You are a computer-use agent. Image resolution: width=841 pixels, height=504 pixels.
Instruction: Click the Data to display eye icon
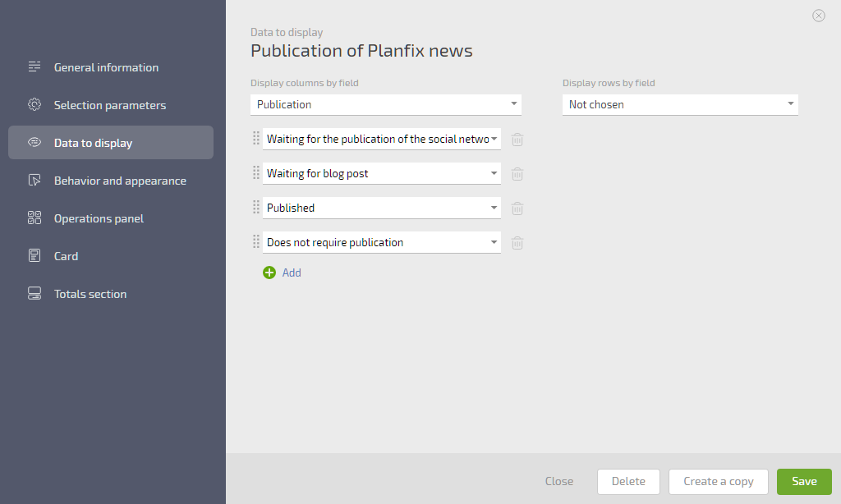point(34,142)
